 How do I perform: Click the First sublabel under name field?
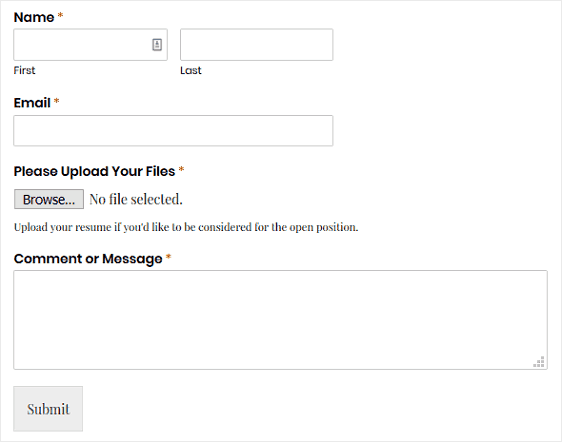tap(24, 70)
